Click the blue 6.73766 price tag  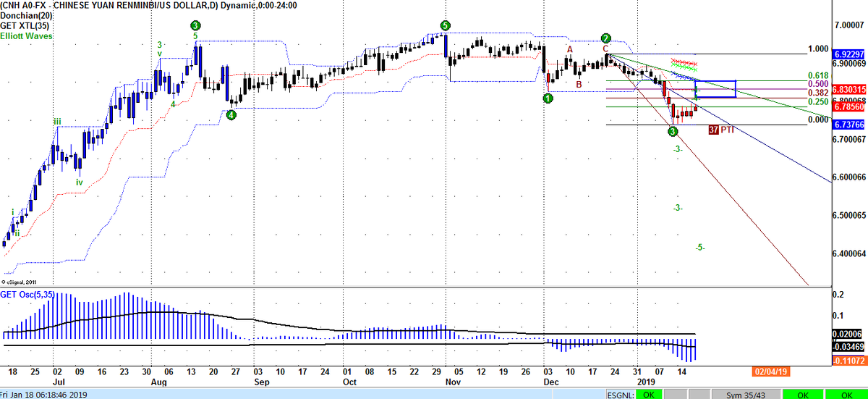[848, 125]
